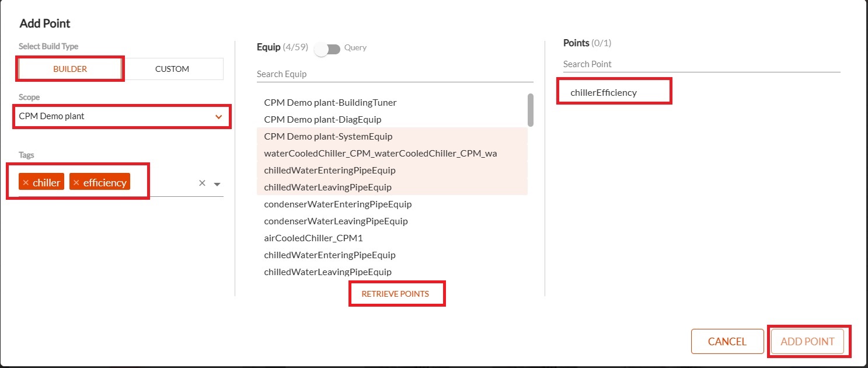Focus the Search Equip field
The height and width of the screenshot is (368, 868).
[x=395, y=74]
